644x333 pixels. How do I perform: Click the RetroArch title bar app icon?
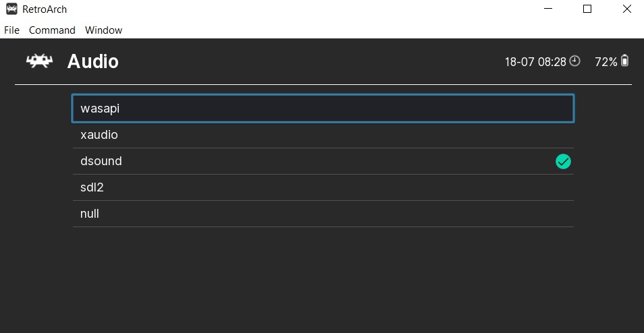[x=11, y=9]
